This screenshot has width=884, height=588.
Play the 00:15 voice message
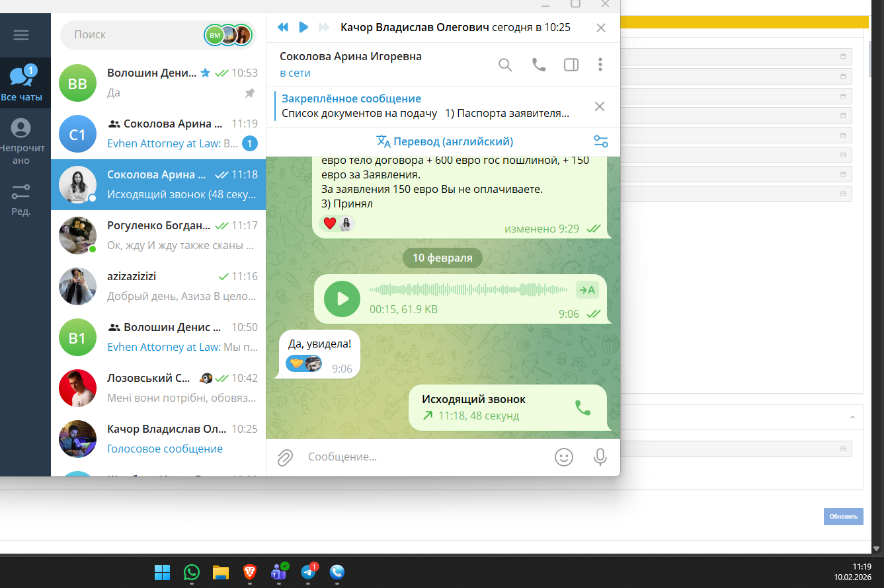click(342, 299)
